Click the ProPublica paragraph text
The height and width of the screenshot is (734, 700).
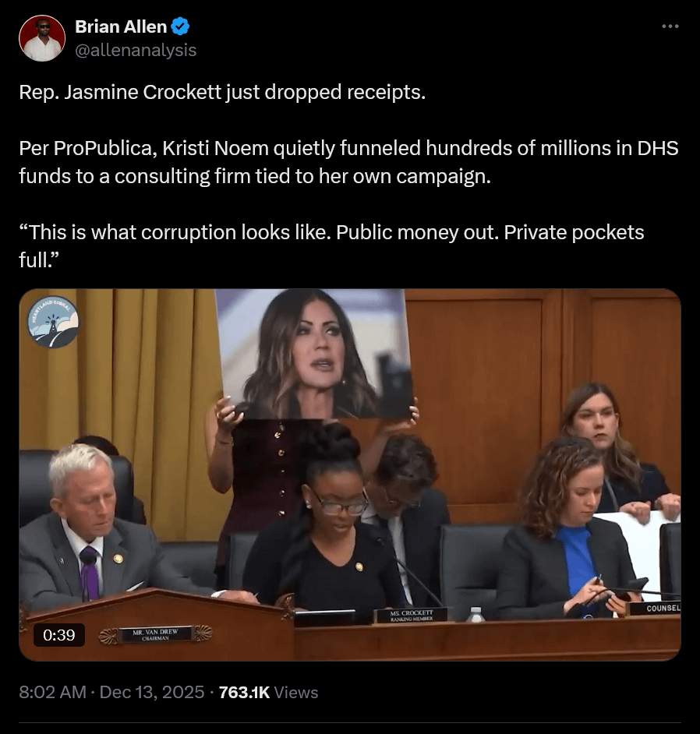coord(348,162)
